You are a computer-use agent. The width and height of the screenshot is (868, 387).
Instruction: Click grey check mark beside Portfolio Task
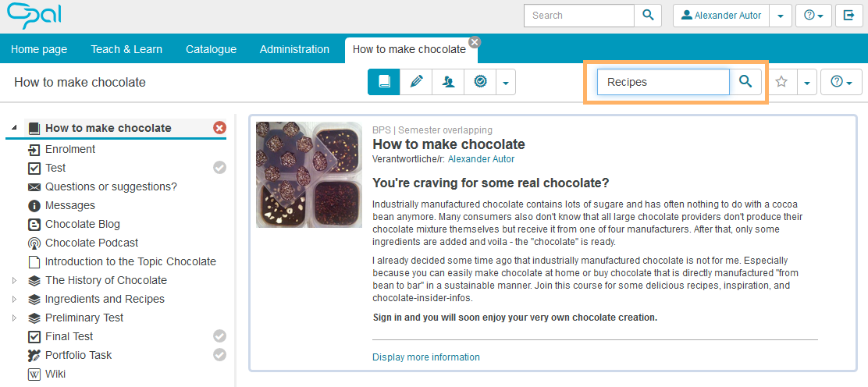coord(219,355)
